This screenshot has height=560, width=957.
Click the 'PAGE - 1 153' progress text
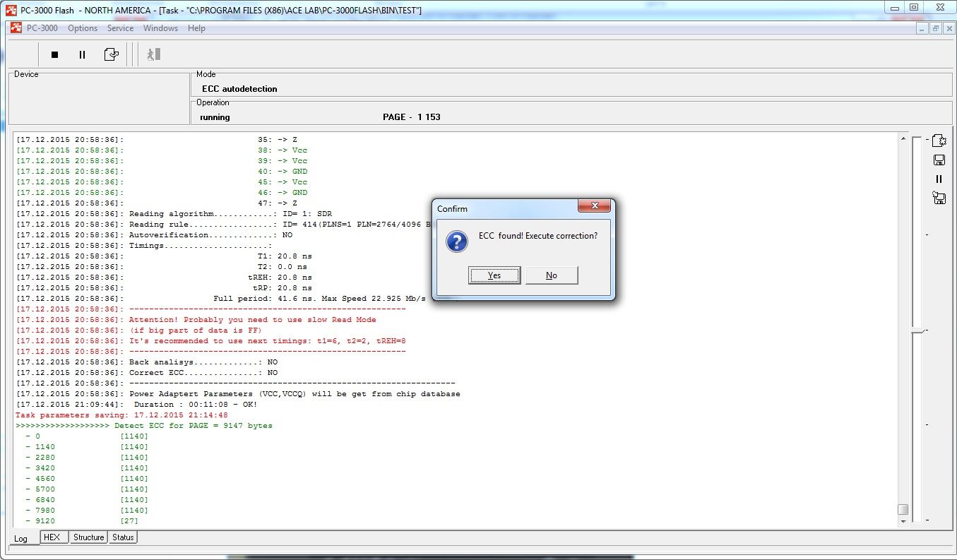pos(411,117)
